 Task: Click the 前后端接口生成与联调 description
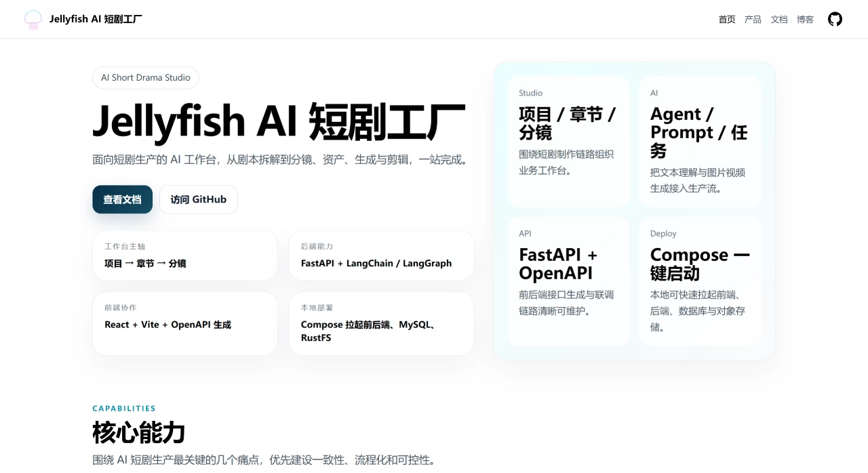point(566,303)
